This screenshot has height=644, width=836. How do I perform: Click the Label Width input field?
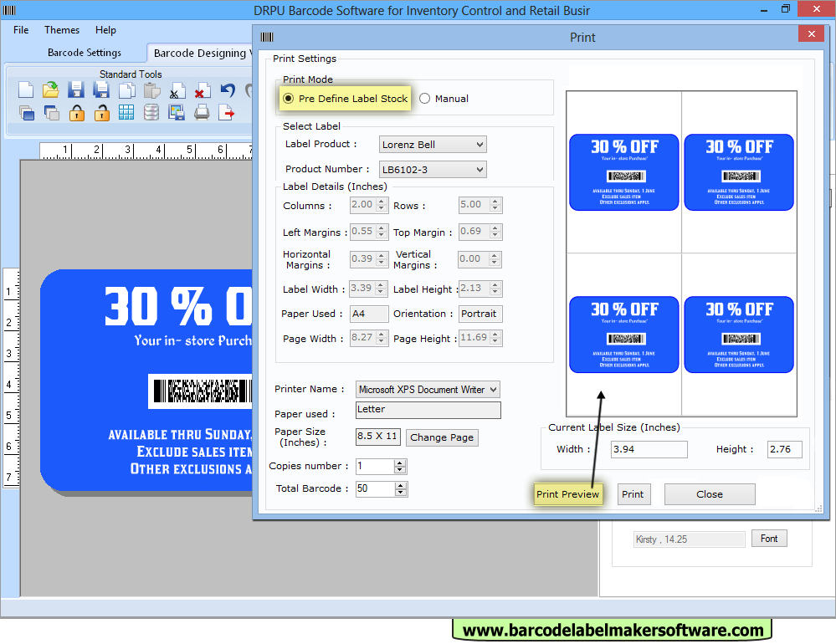pyautogui.click(x=363, y=289)
